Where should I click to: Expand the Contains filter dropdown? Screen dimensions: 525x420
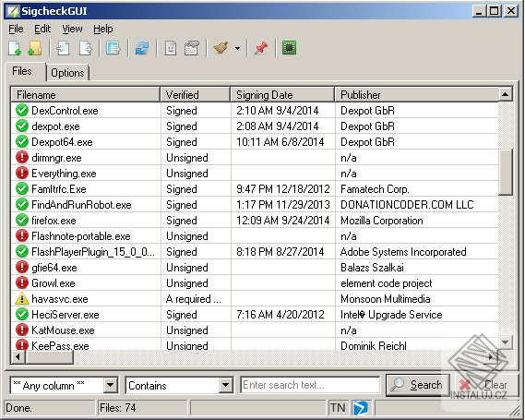pyautogui.click(x=226, y=385)
